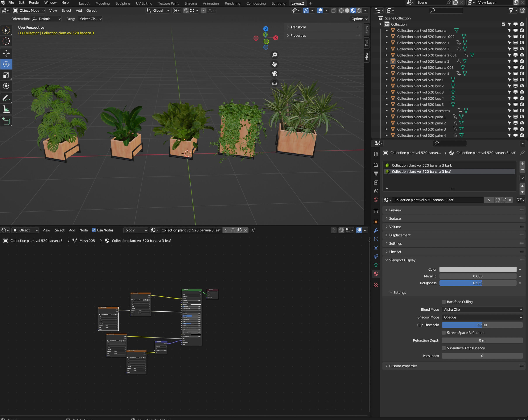The width and height of the screenshot is (528, 420).
Task: Switch to UV Editing workspace tab
Action: [144, 3]
